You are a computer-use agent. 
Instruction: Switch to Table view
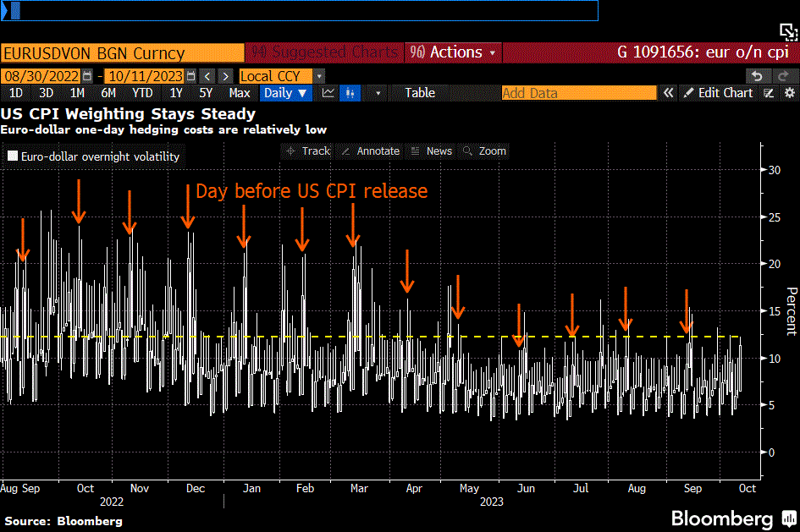click(420, 93)
